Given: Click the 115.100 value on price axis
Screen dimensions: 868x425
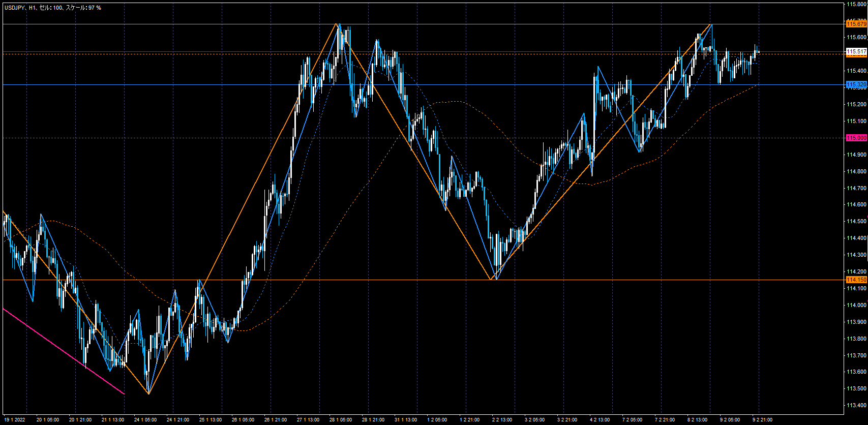Looking at the screenshot, I should (856, 121).
